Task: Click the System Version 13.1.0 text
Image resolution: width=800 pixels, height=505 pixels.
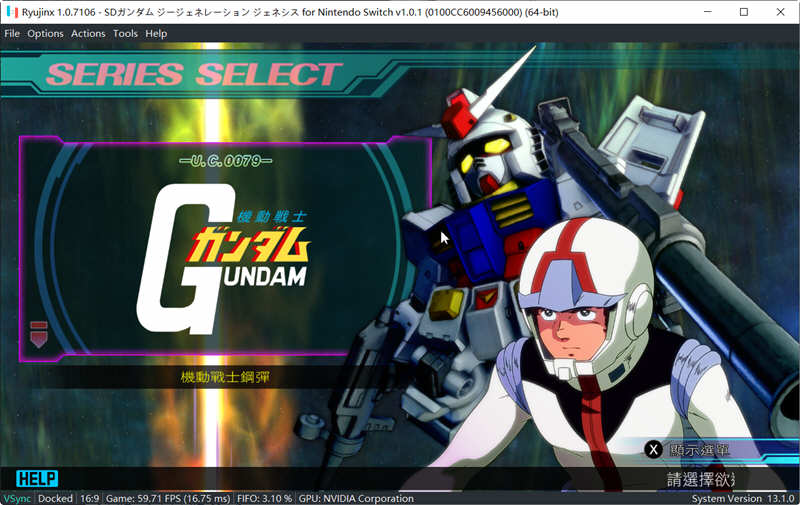Action: [x=743, y=498]
